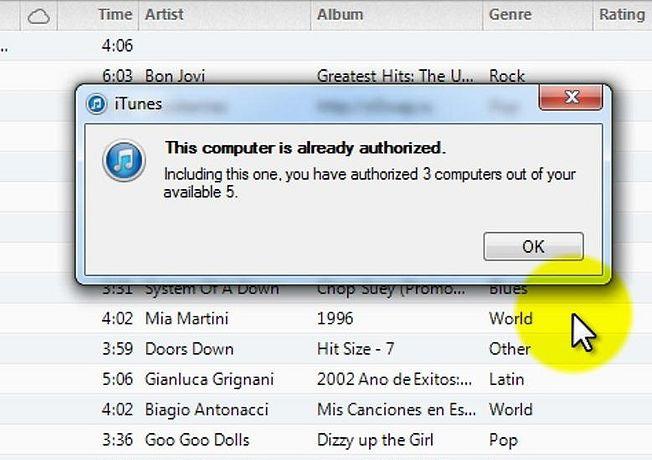Select the Biagio Antonacci song row
The height and width of the screenshot is (460, 652).
point(326,409)
